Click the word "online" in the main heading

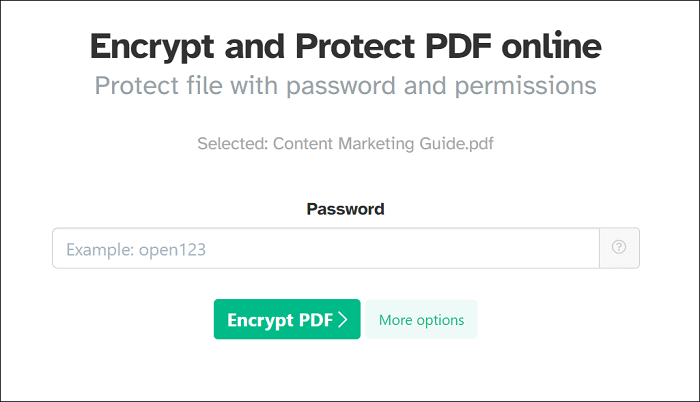point(550,46)
